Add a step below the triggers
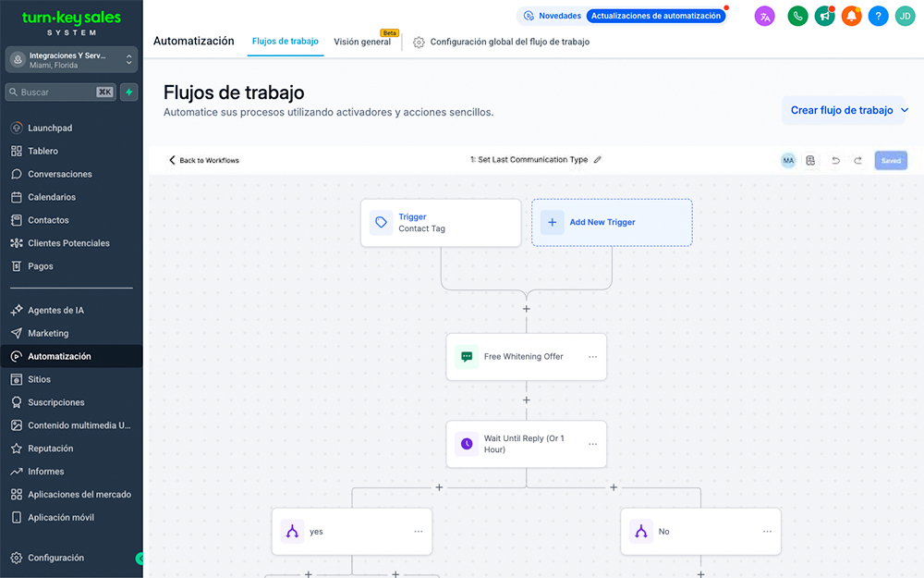The image size is (924, 578). [x=527, y=309]
